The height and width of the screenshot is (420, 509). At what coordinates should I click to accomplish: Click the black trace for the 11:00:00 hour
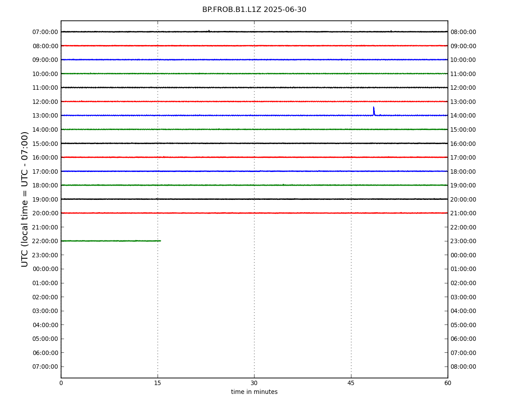pyautogui.click(x=254, y=88)
